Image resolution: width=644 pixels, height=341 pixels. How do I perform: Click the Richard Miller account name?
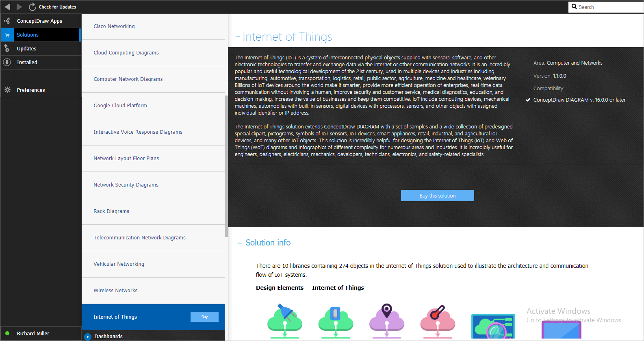tap(33, 334)
